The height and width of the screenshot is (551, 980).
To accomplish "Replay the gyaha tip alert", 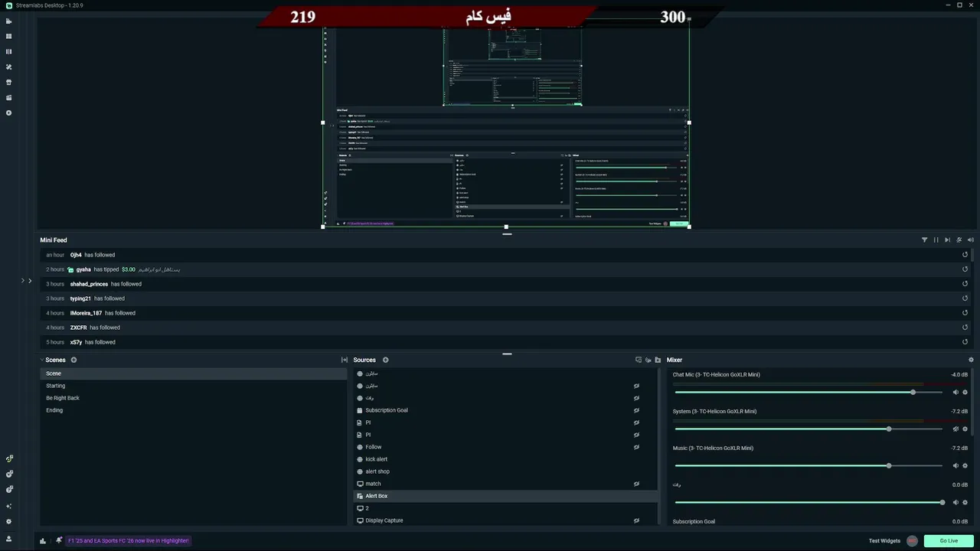I will [x=965, y=269].
